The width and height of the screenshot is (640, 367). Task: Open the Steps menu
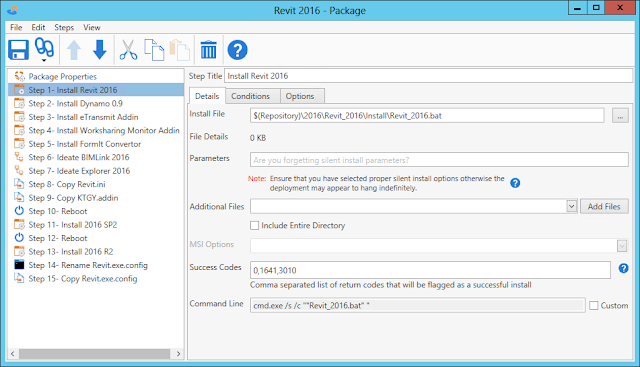point(64,27)
